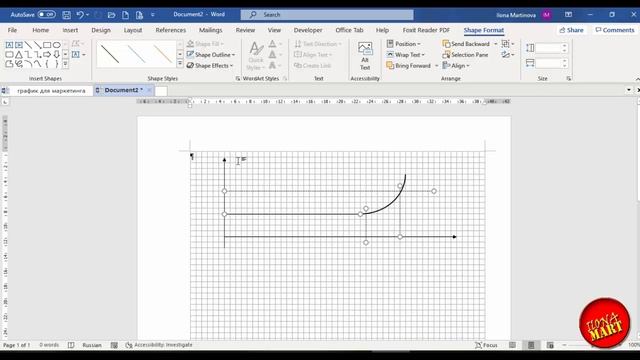
Task: Click the Alt Text button
Action: tap(365, 56)
